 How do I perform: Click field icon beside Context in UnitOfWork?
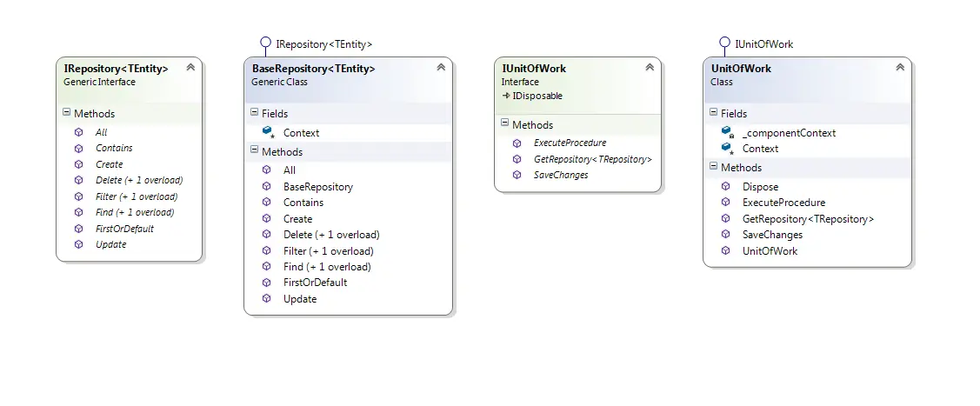tap(728, 148)
